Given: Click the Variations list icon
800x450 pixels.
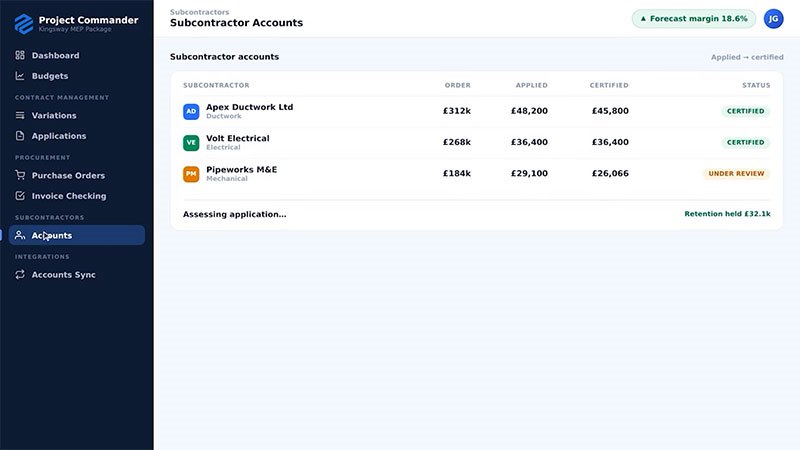Looking at the screenshot, I should (20, 115).
